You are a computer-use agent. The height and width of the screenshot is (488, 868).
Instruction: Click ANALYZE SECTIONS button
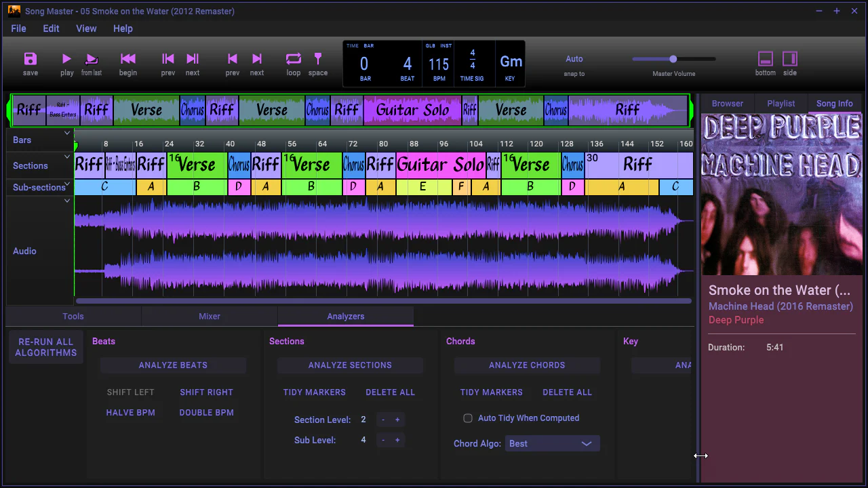coord(350,365)
